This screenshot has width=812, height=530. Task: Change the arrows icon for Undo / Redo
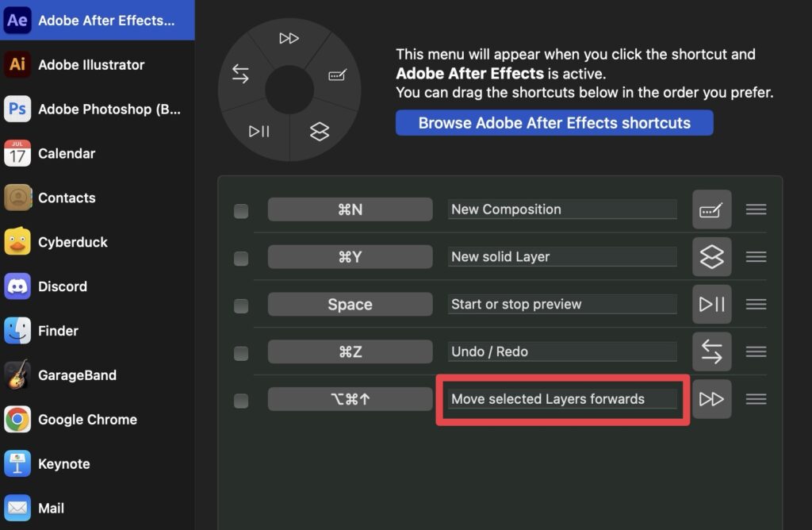tap(712, 351)
